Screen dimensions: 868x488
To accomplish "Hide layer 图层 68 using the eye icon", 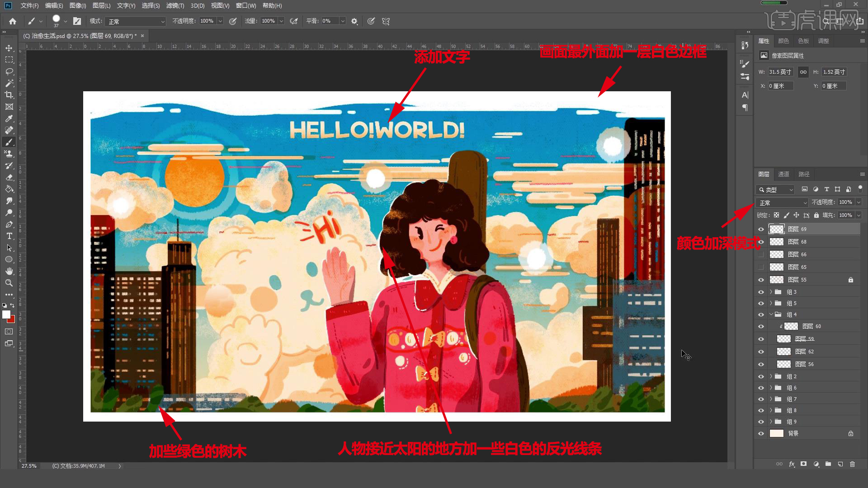I will tap(761, 242).
